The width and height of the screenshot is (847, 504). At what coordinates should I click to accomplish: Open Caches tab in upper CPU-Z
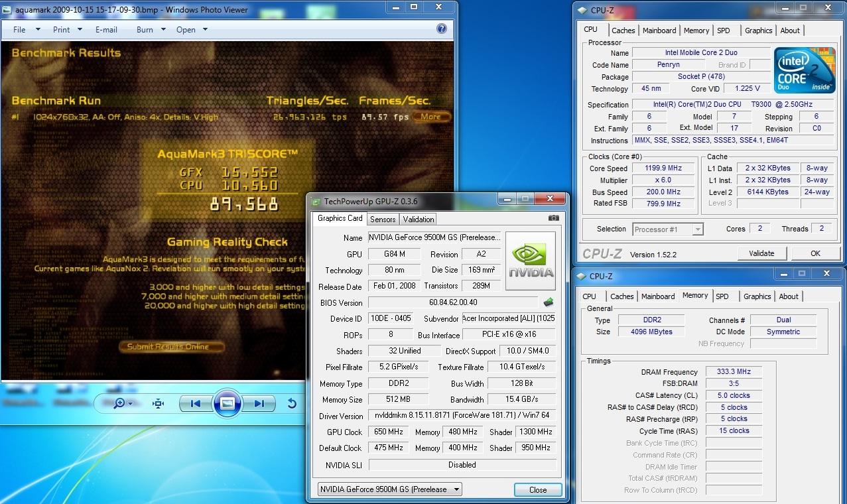623,31
